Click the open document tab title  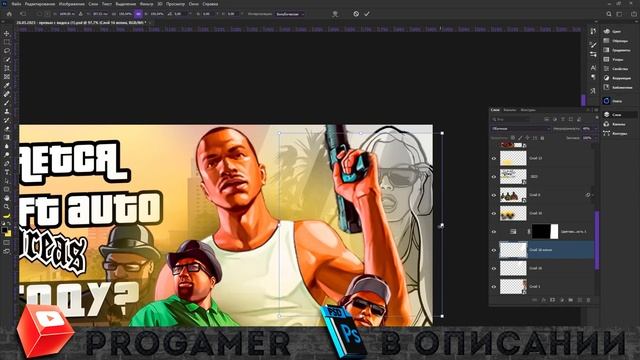point(80,23)
